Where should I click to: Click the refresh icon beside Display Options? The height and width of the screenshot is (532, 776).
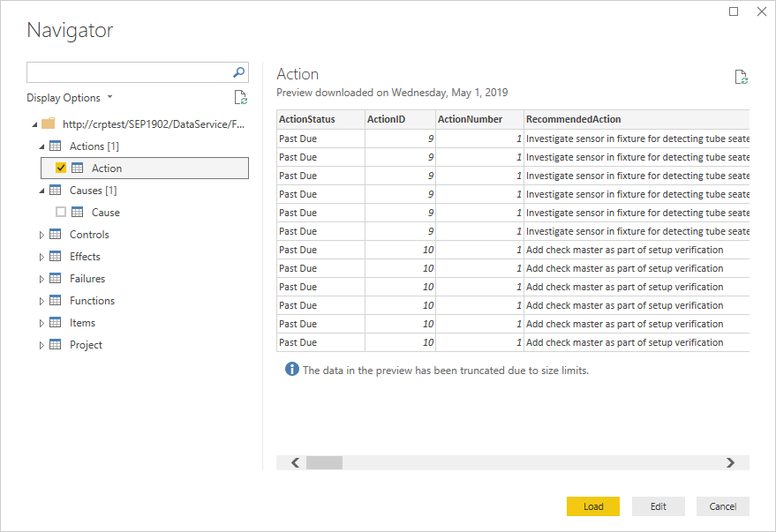pos(240,98)
